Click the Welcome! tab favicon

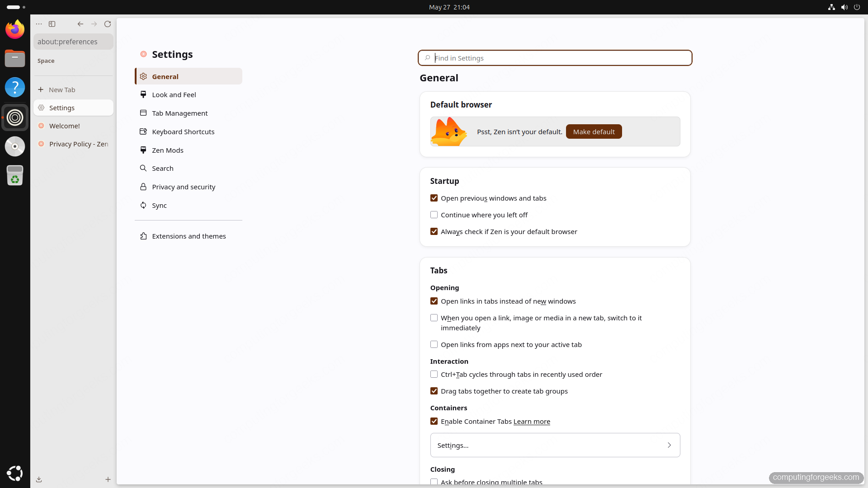(x=41, y=126)
